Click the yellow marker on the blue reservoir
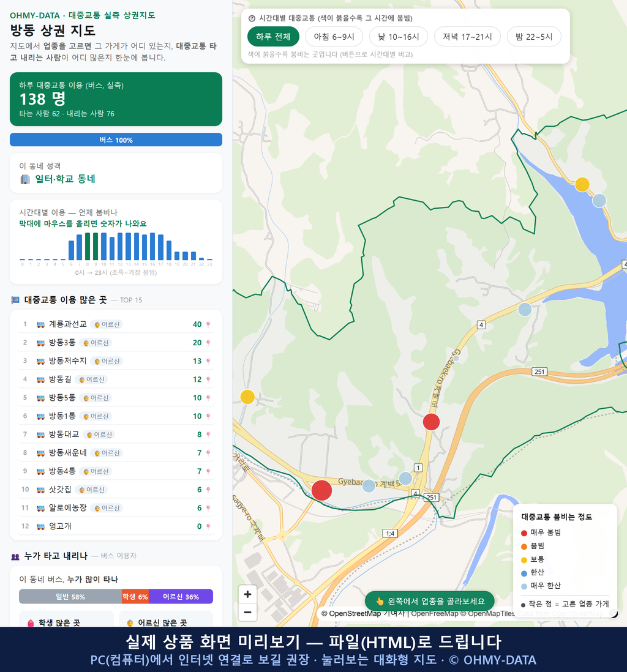Image resolution: width=627 pixels, height=672 pixels. 582,184
